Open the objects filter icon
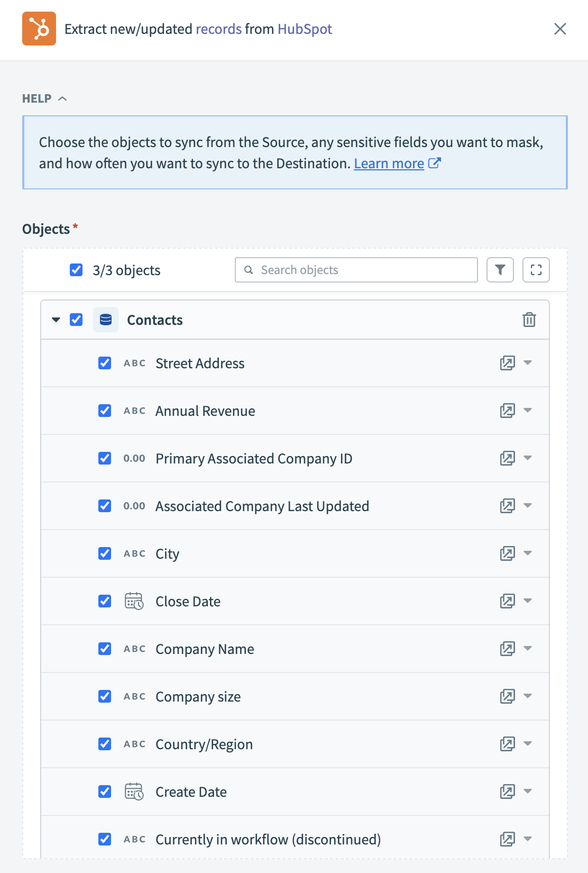 click(500, 270)
